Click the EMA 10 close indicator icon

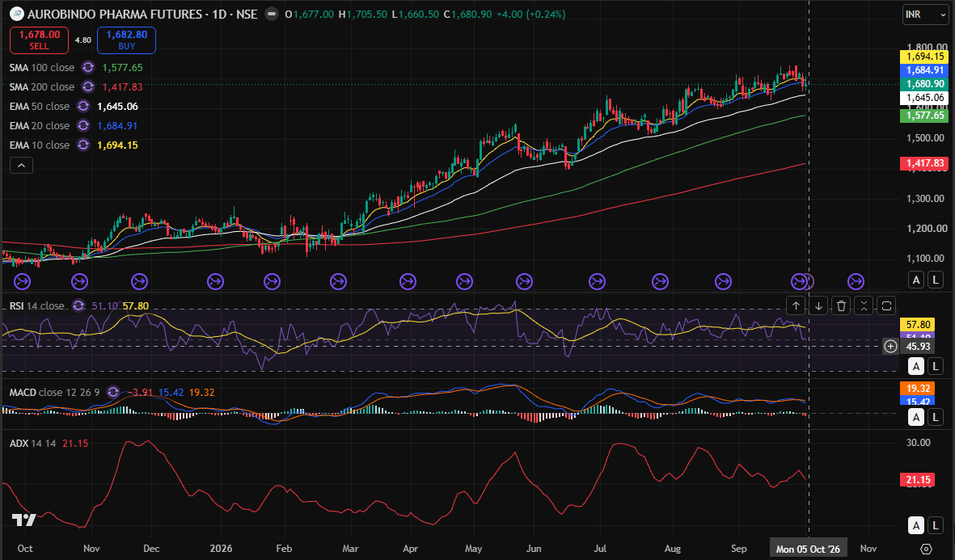[x=83, y=145]
